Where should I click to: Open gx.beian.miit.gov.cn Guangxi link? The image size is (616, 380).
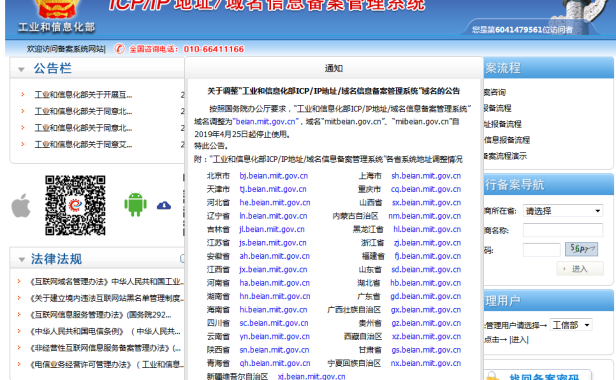pyautogui.click(x=426, y=310)
